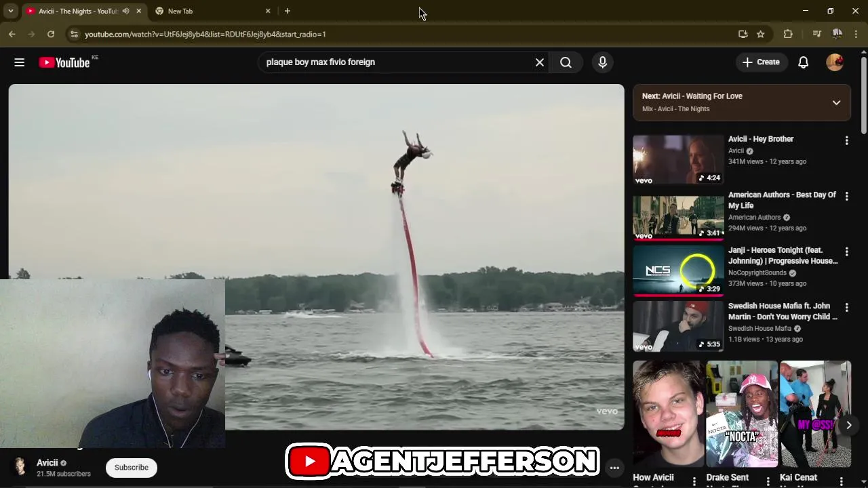Click the search magnifier button
Screen dimensions: 868x488
566,62
